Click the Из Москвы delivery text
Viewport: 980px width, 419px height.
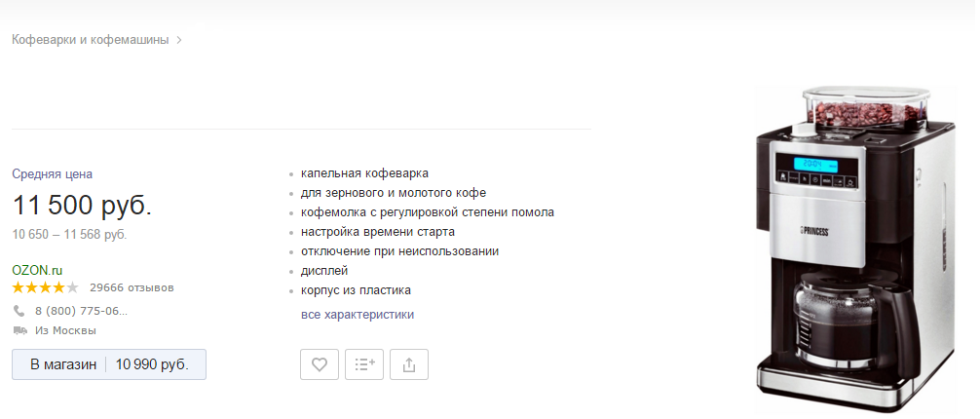65,330
